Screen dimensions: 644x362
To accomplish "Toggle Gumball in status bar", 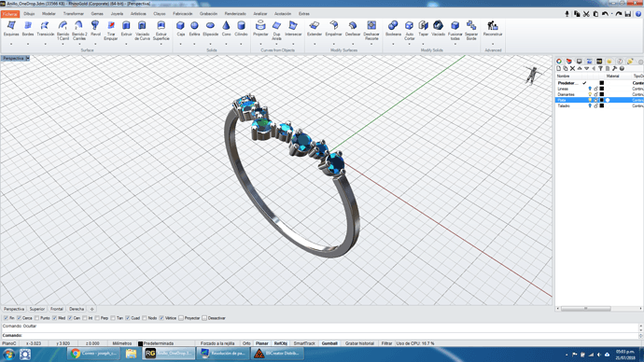I will 329,343.
